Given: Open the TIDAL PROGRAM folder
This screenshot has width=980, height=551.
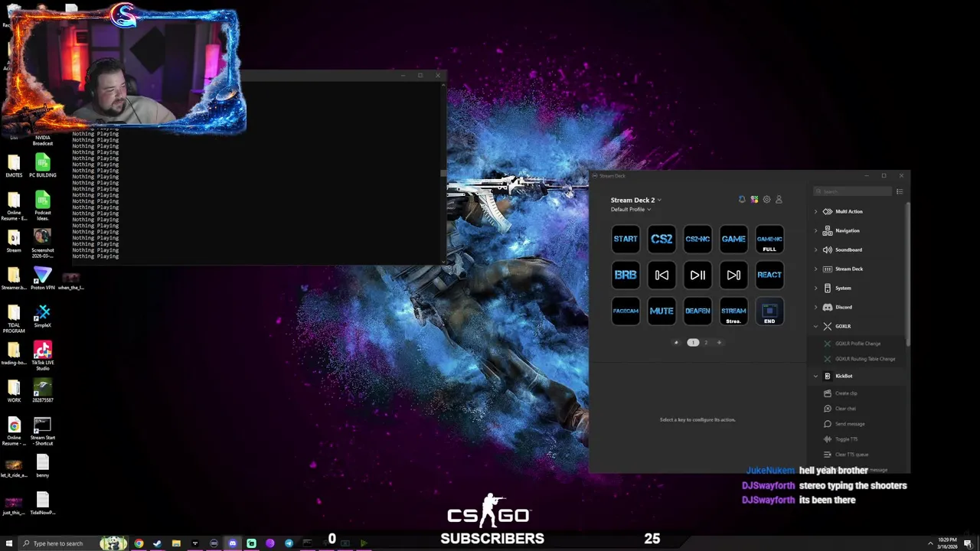Looking at the screenshot, I should coord(14,319).
